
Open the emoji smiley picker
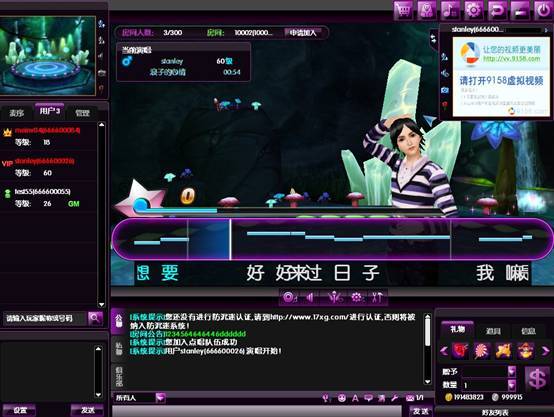(x=342, y=398)
